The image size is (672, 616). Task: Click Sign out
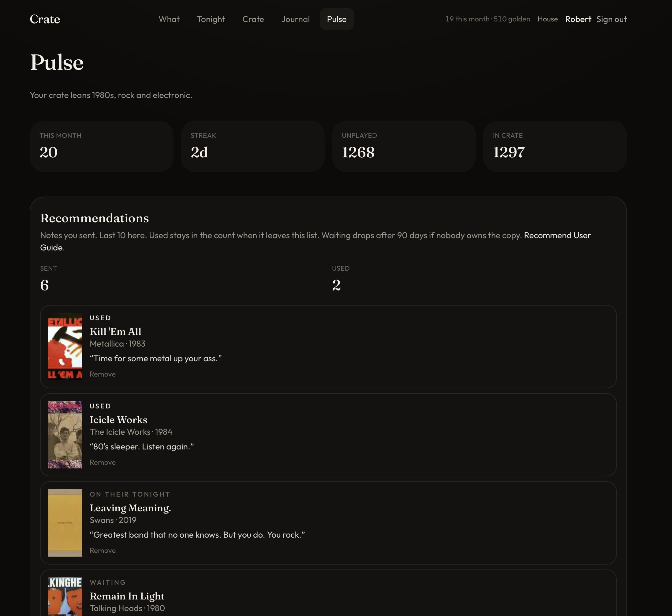[611, 19]
